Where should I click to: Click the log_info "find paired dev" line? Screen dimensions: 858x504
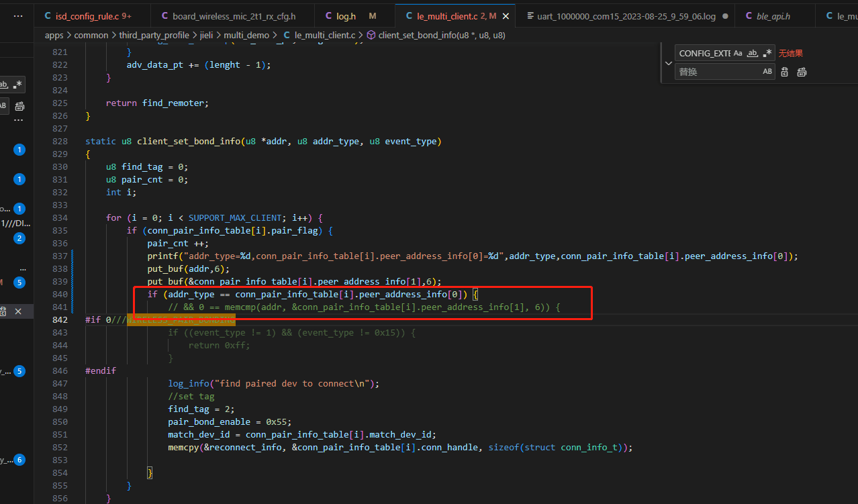click(274, 384)
